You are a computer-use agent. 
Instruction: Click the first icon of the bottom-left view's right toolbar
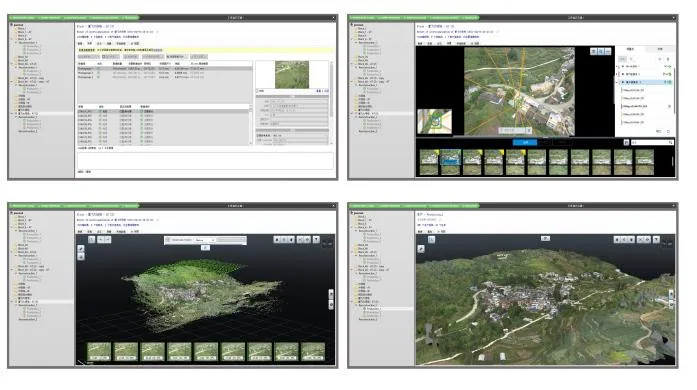pyautogui.click(x=277, y=239)
